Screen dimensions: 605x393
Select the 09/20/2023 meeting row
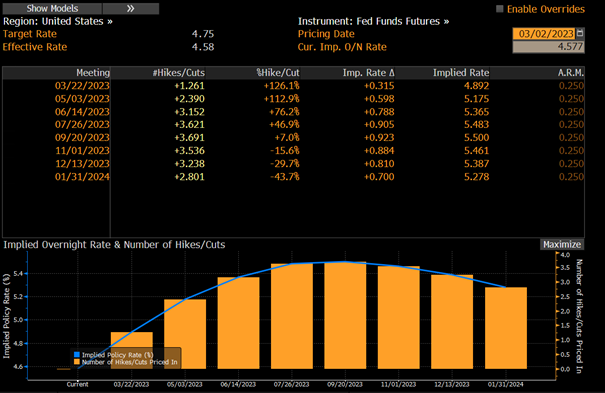pos(293,138)
